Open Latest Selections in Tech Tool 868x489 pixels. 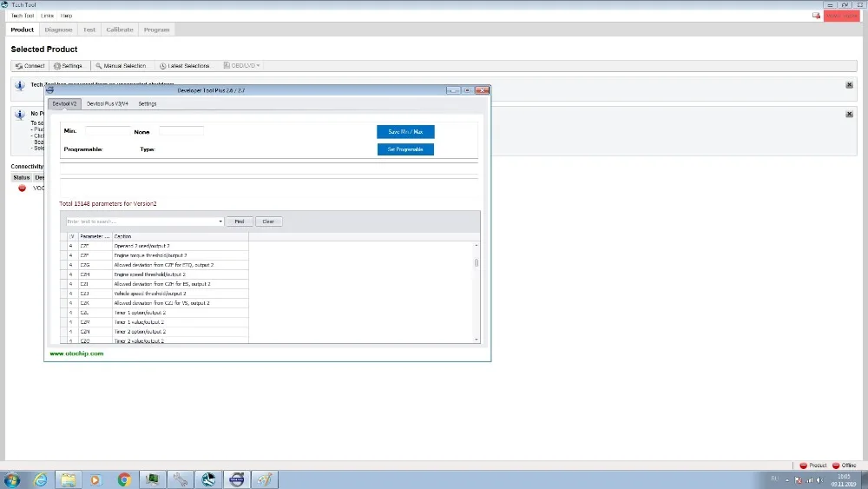185,66
